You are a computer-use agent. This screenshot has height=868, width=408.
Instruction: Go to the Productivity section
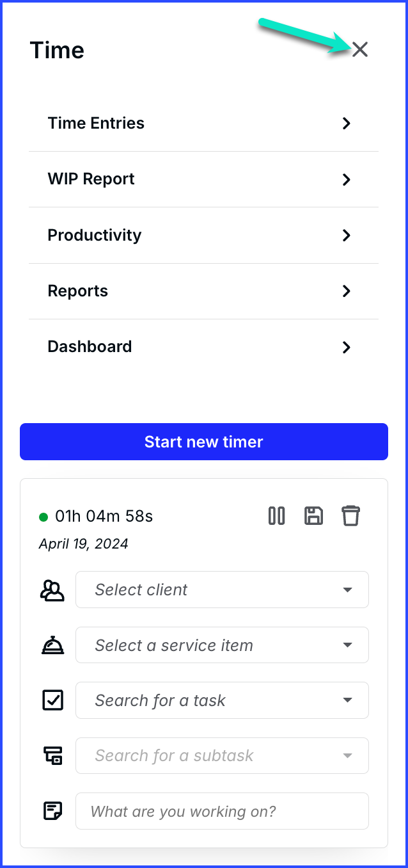[x=203, y=235]
